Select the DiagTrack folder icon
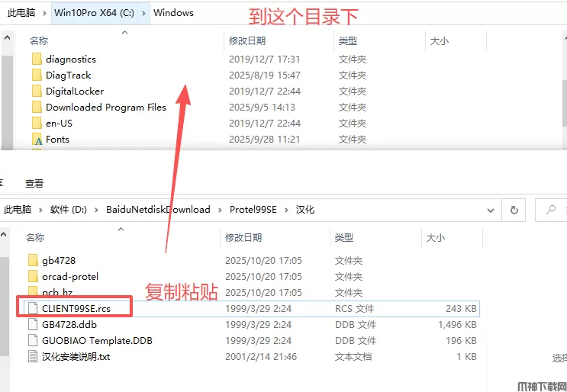The height and width of the screenshot is (392, 567). coord(37,76)
